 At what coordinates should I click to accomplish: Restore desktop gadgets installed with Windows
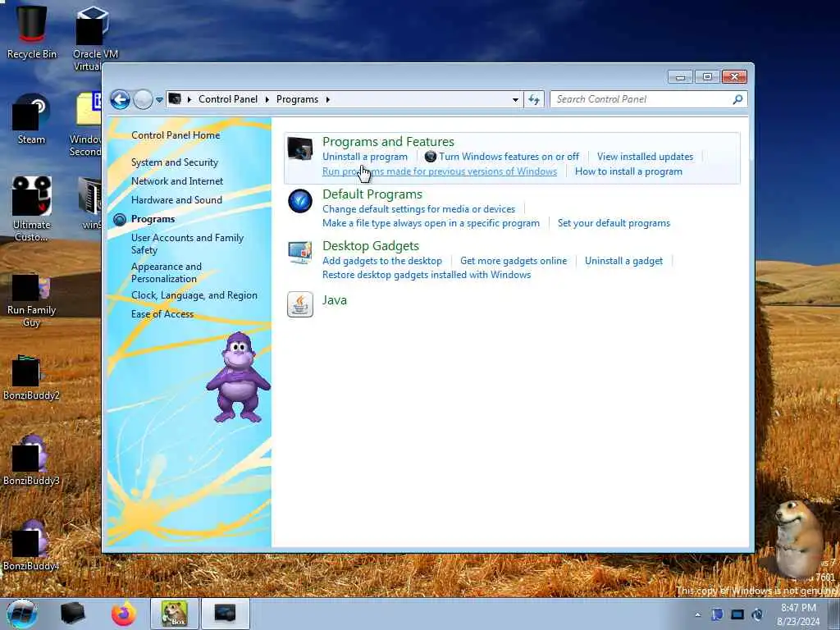pyautogui.click(x=427, y=275)
